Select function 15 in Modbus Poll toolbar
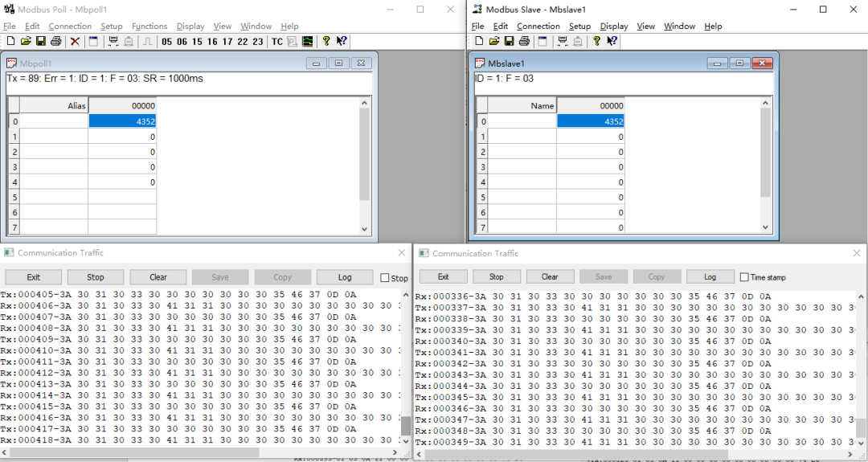The width and height of the screenshot is (868, 462). click(197, 42)
